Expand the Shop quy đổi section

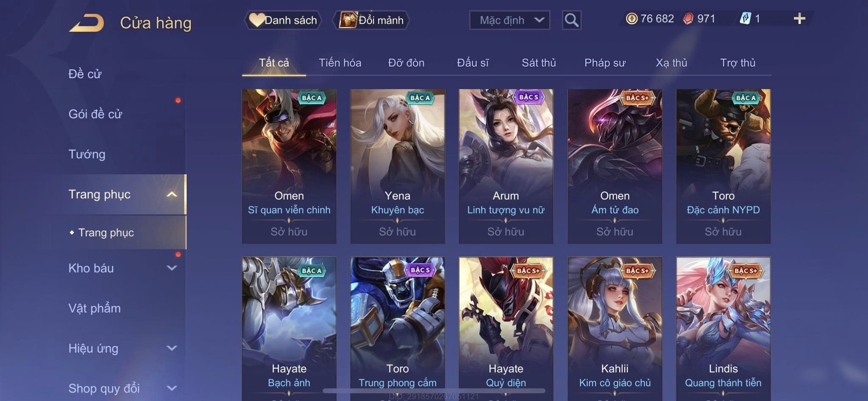[x=172, y=388]
